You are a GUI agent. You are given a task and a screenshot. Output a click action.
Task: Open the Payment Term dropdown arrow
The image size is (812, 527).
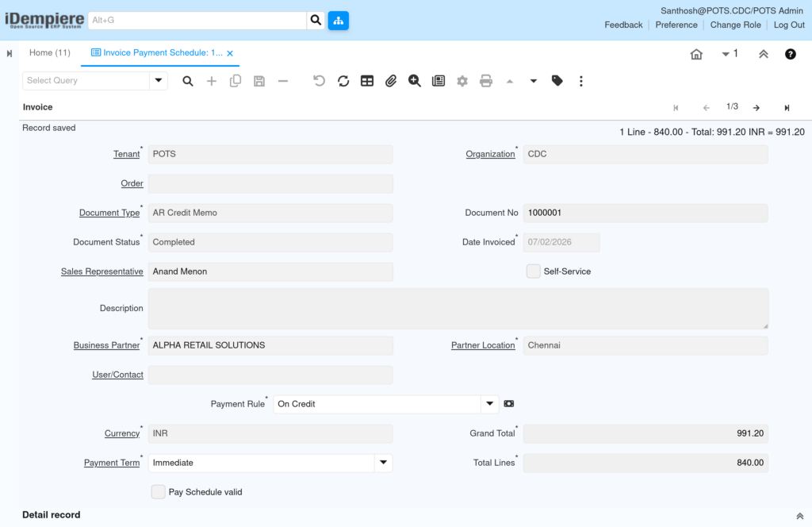[383, 463]
